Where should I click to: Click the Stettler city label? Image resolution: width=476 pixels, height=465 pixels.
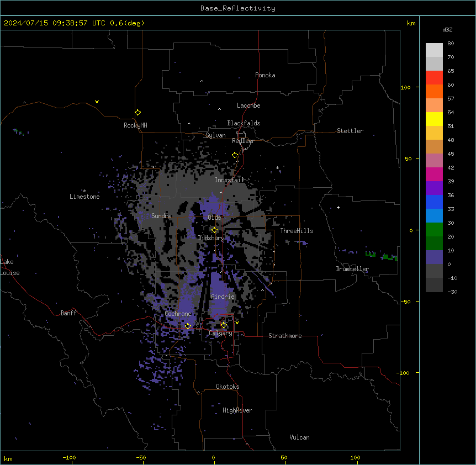point(350,131)
